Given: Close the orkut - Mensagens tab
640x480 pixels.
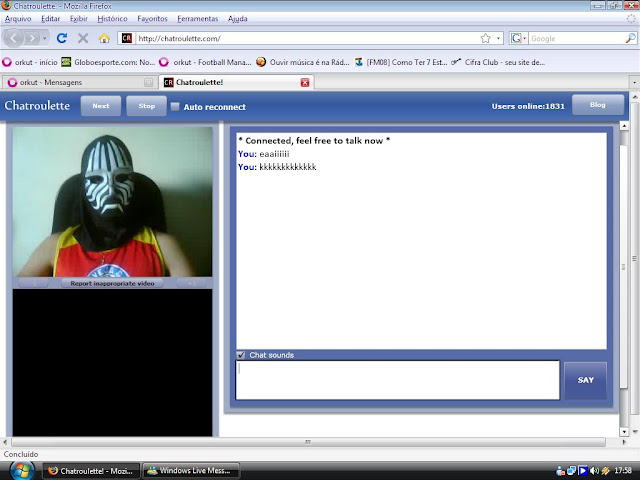Looking at the screenshot, I should tap(149, 82).
